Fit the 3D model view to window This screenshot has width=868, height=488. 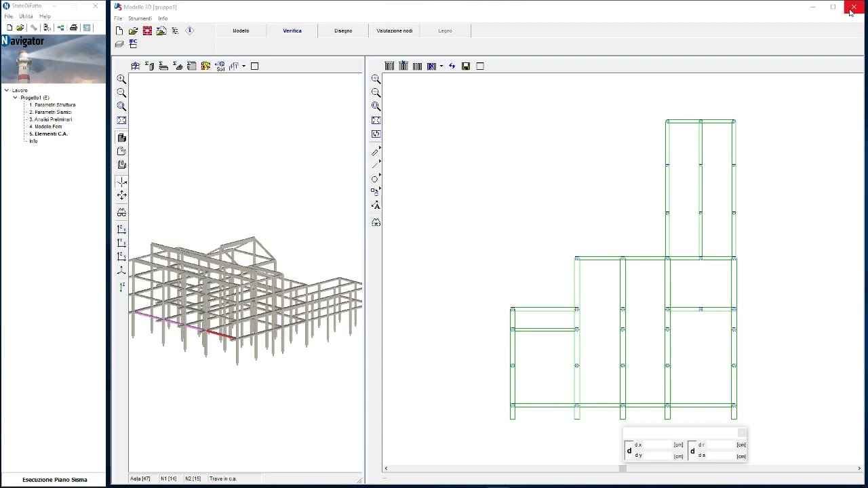[121, 121]
